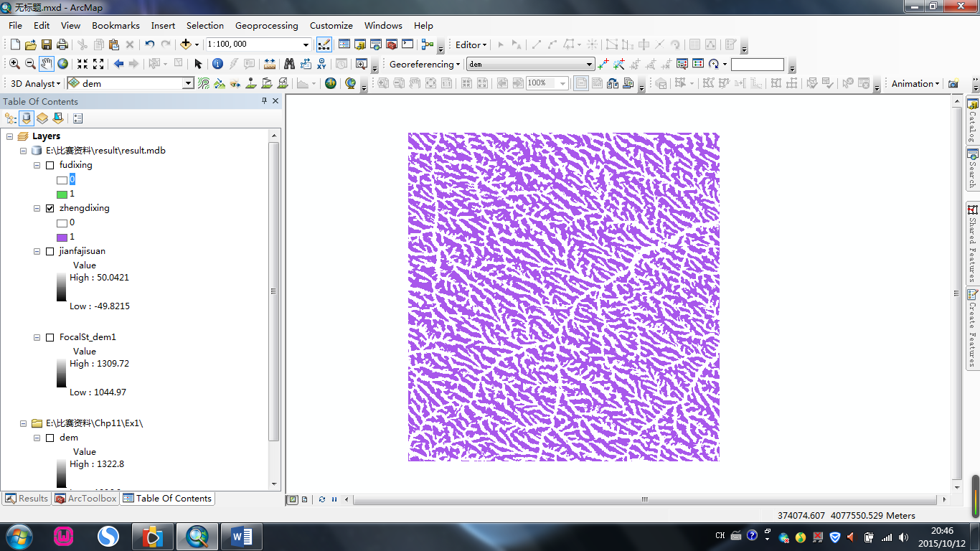Click the purple swatch under zhengdixing
Viewport: 980px width, 551px height.
coord(62,237)
